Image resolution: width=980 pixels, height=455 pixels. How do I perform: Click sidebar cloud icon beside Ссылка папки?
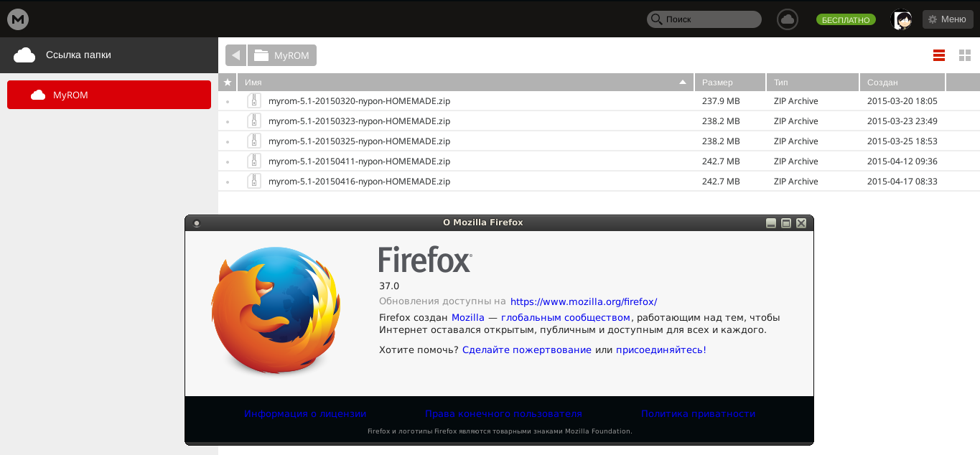[x=24, y=55]
